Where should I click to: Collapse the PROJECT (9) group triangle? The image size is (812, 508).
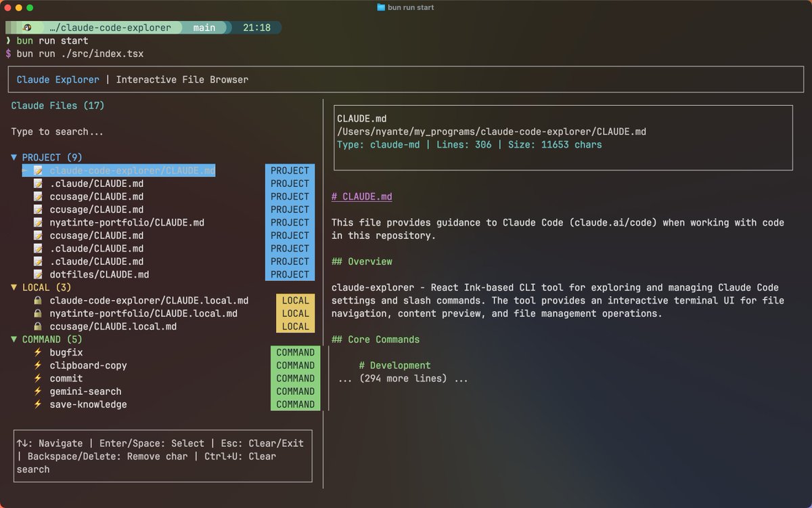tap(14, 157)
